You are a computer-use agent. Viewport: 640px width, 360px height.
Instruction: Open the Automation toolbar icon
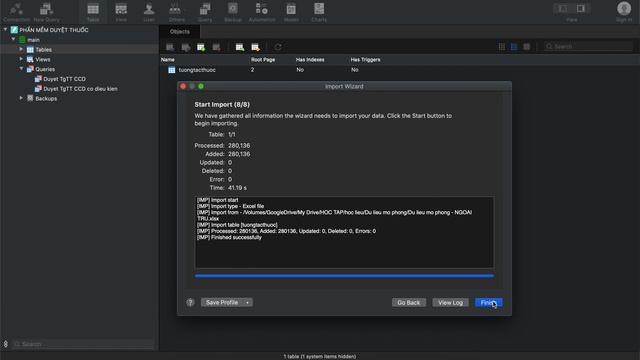(262, 11)
